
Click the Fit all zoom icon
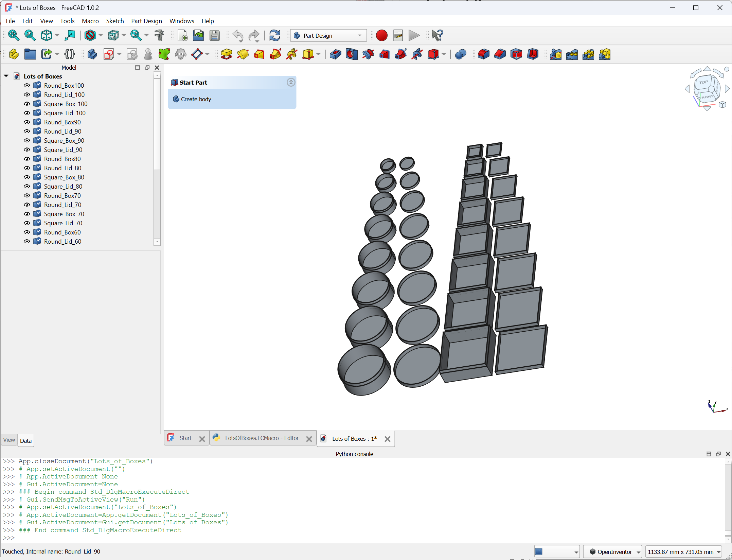tap(14, 35)
